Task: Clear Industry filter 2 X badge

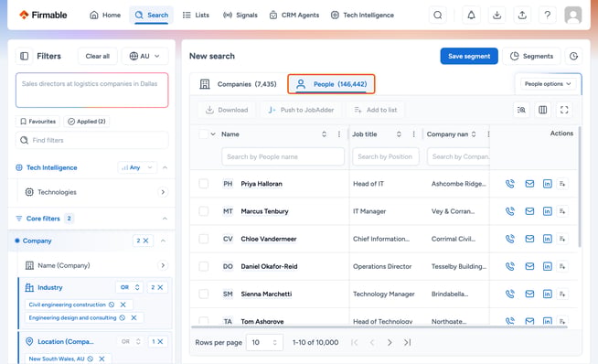Action: tap(156, 287)
